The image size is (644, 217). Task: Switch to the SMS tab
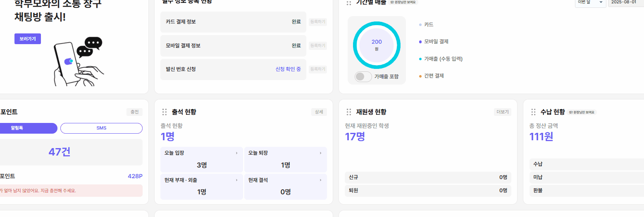point(101,128)
